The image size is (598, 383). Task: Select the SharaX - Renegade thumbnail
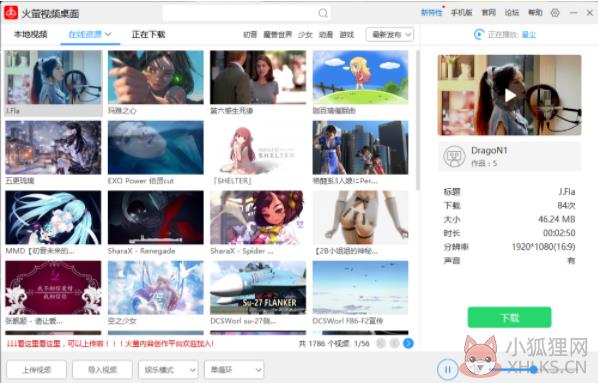(x=156, y=217)
